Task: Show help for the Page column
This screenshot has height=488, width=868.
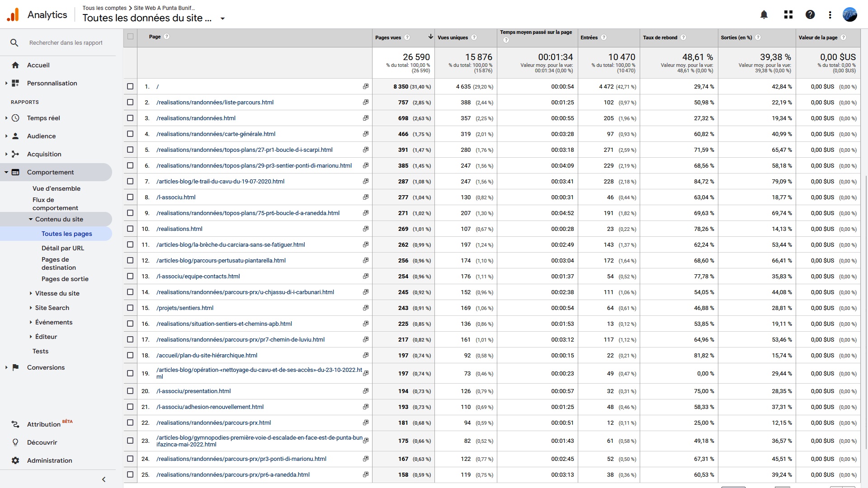Action: [x=166, y=37]
